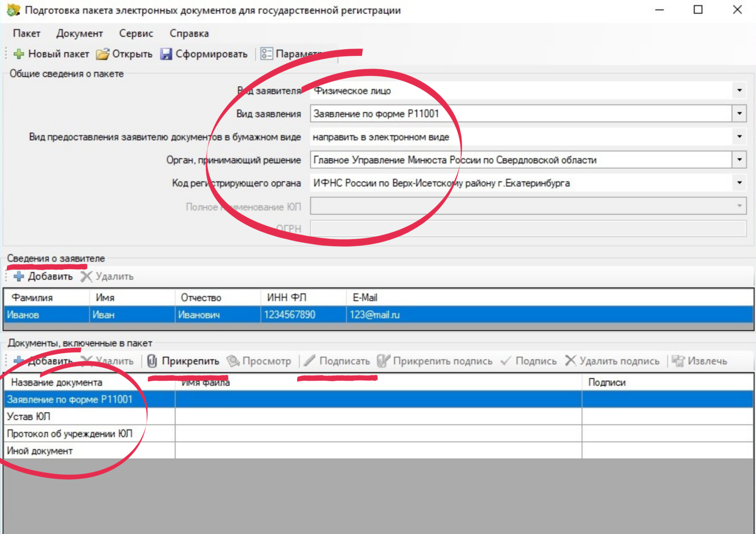The height and width of the screenshot is (534, 756).
Task: Click the ИФНС России по Верх-Исетскому району field
Action: (x=528, y=183)
